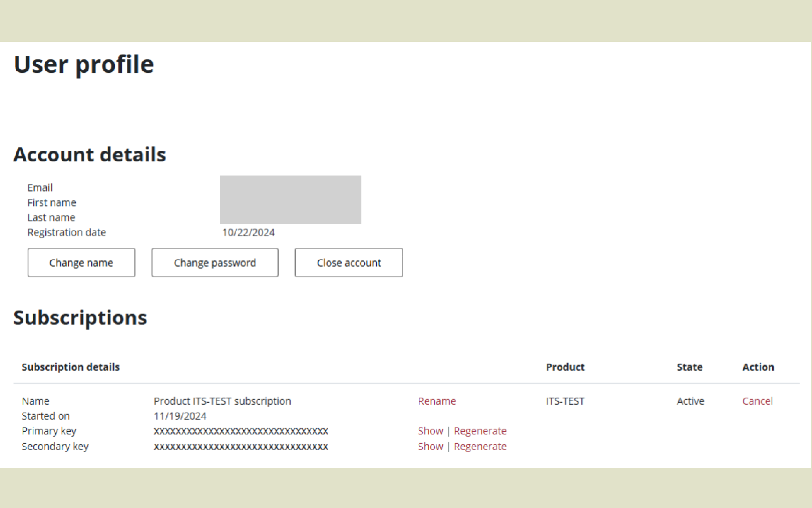The image size is (812, 508).
Task: Click the Change name button
Action: pyautogui.click(x=81, y=263)
